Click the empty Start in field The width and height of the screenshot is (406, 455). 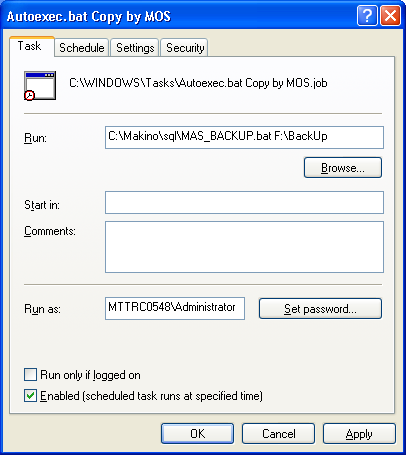(244, 202)
